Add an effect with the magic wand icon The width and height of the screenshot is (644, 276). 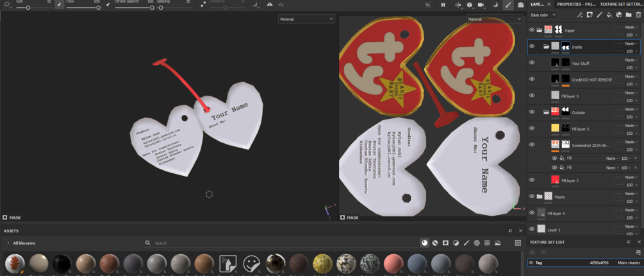tap(580, 15)
